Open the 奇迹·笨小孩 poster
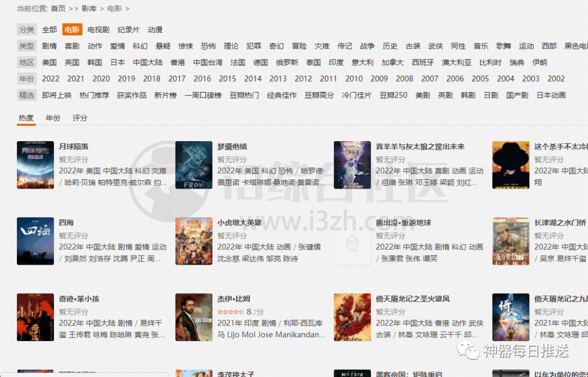This screenshot has width=588, height=377. 35,317
